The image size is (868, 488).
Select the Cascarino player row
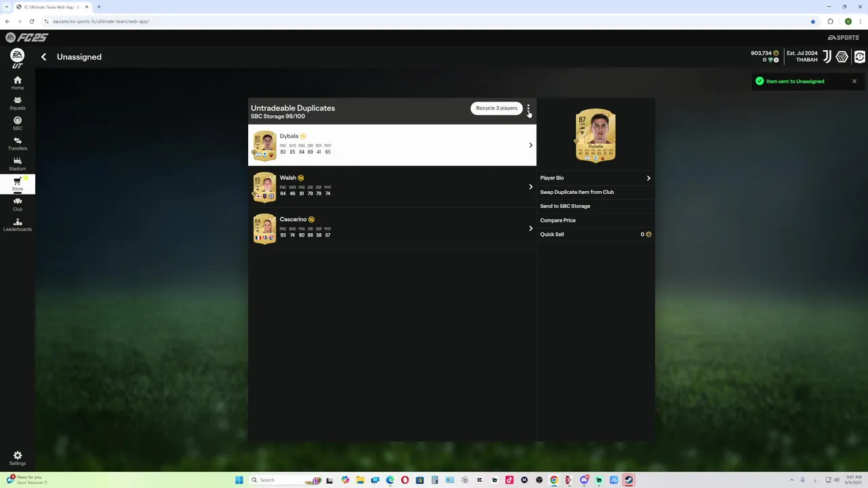pos(392,228)
